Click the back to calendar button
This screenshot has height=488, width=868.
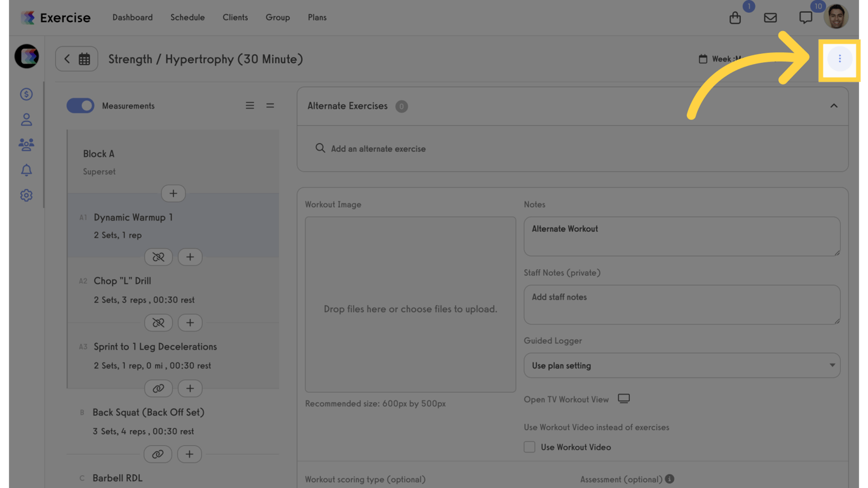pos(76,59)
